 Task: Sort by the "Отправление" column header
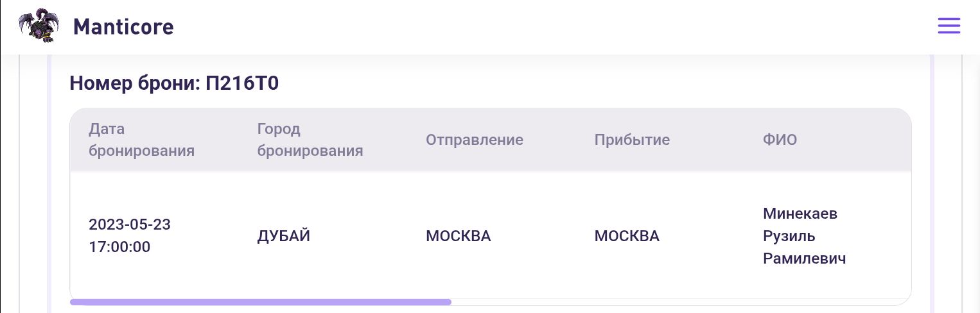(x=475, y=140)
